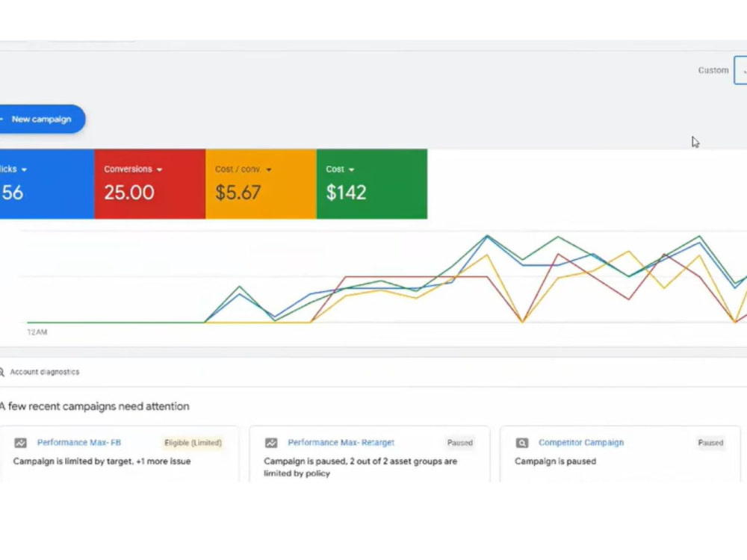Click the Performance Max- Retarget campaign icon
747x560 pixels.
tap(271, 443)
